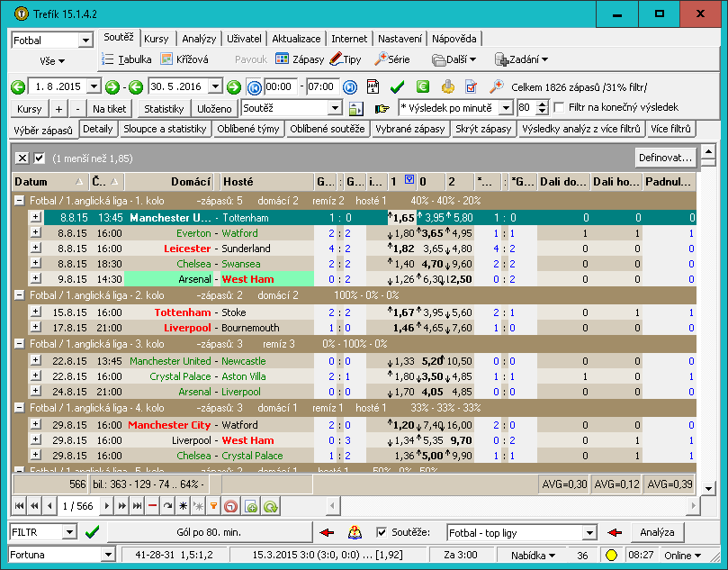Click the pointing hand icon

[382, 109]
